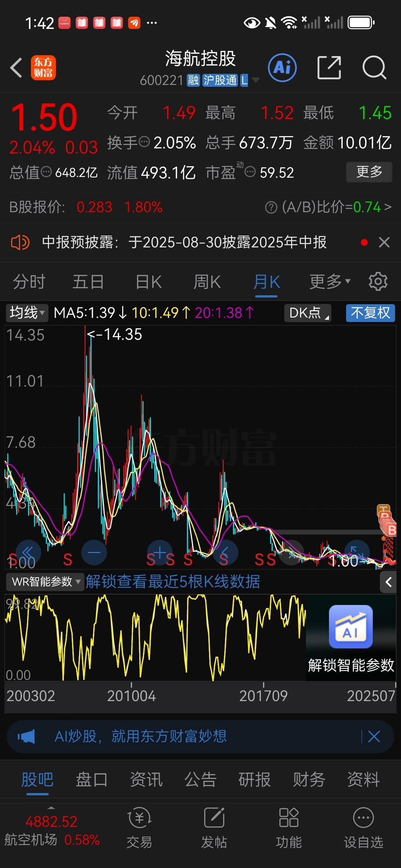The width and height of the screenshot is (401, 868).
Task: Close the AI炒股 banner
Action: point(374,736)
